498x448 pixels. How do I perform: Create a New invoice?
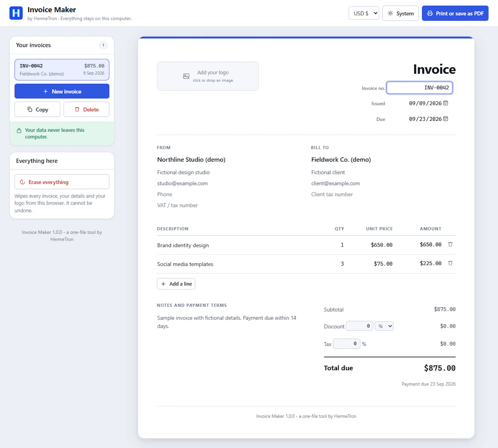[62, 91]
